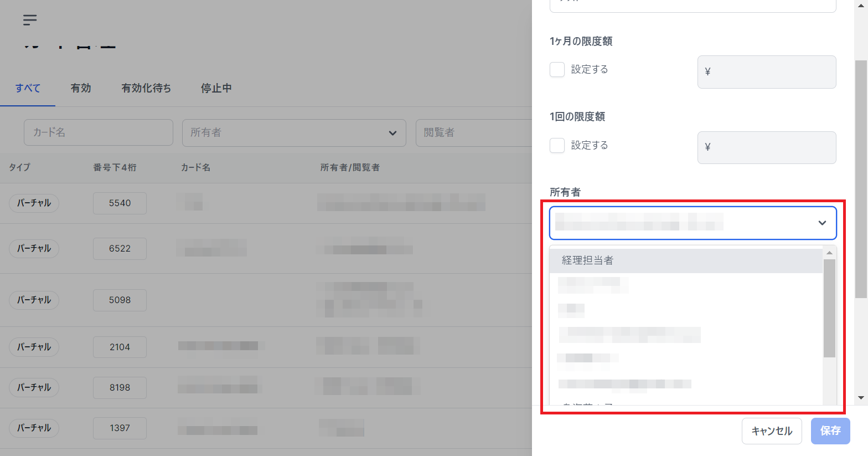Image resolution: width=868 pixels, height=456 pixels.
Task: Click the カード名 column header
Action: tap(195, 167)
